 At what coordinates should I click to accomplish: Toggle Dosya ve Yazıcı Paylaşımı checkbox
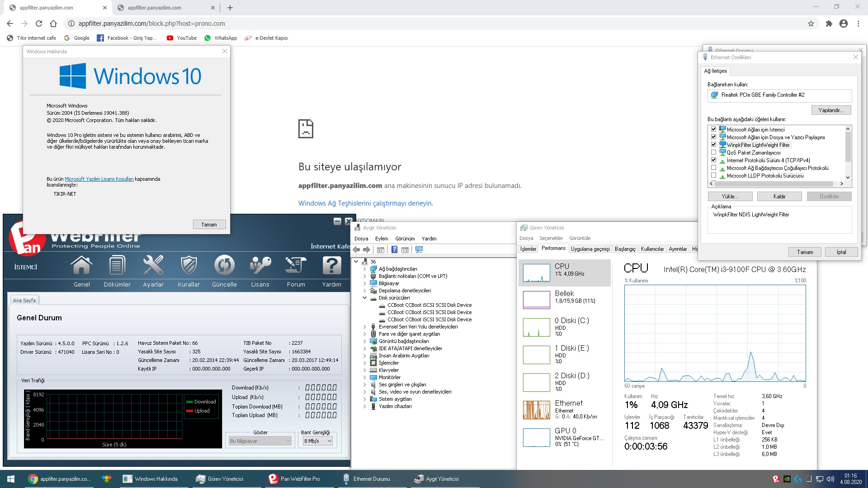click(x=713, y=137)
